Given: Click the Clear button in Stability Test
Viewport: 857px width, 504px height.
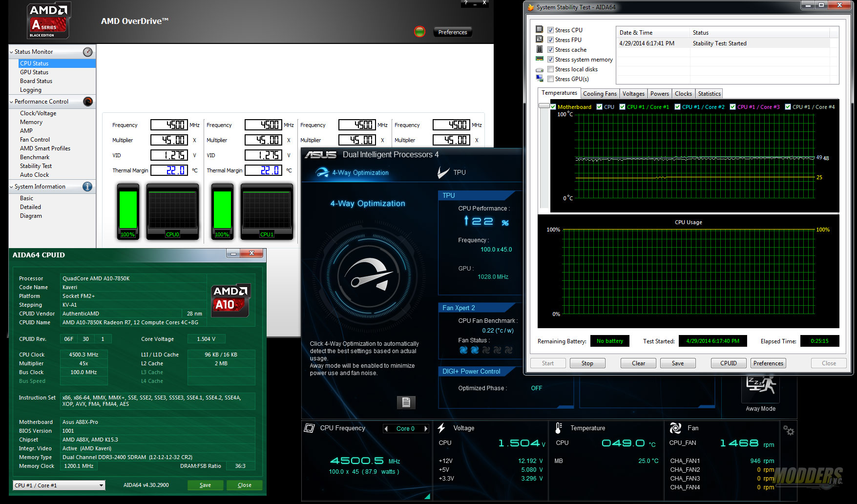Looking at the screenshot, I should pyautogui.click(x=638, y=363).
